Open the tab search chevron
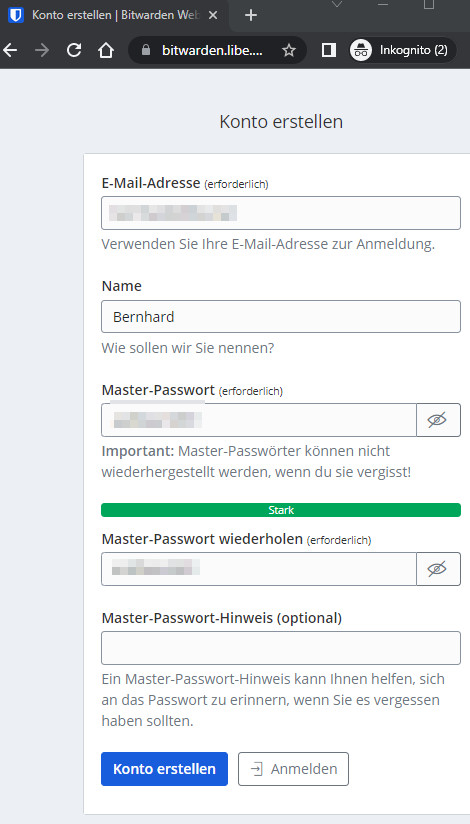This screenshot has height=824, width=470. click(337, 4)
